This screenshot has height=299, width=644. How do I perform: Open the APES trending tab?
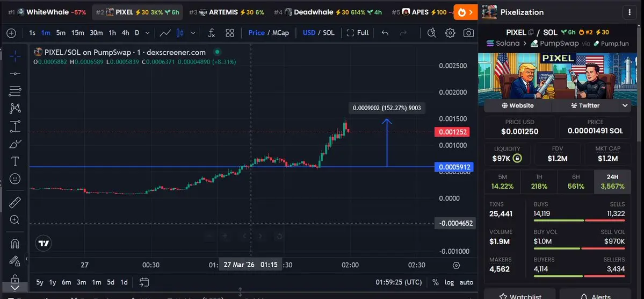tap(422, 12)
